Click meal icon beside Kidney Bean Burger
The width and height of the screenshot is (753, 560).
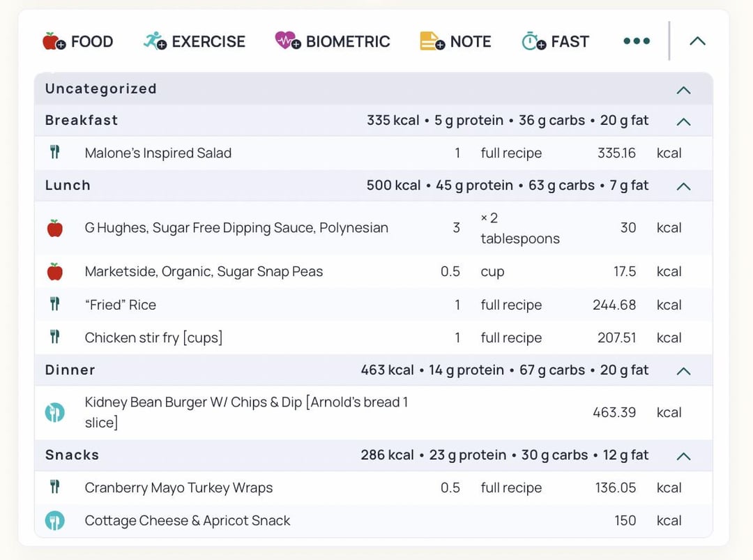pyautogui.click(x=55, y=412)
